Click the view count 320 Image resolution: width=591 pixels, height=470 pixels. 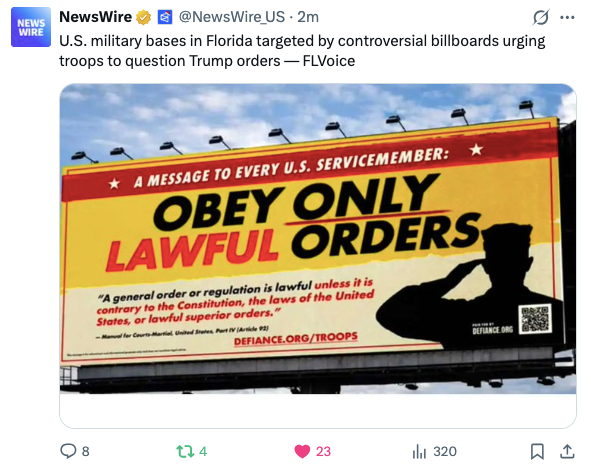point(445,451)
